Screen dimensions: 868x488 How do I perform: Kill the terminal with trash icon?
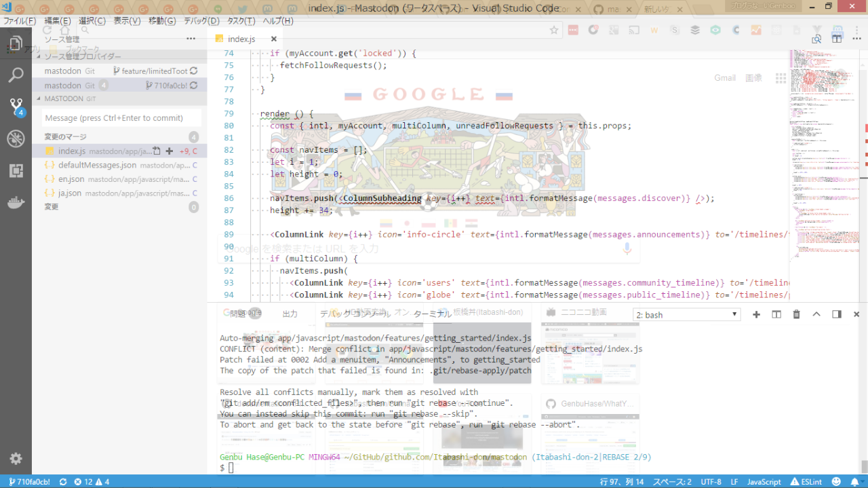(x=797, y=315)
